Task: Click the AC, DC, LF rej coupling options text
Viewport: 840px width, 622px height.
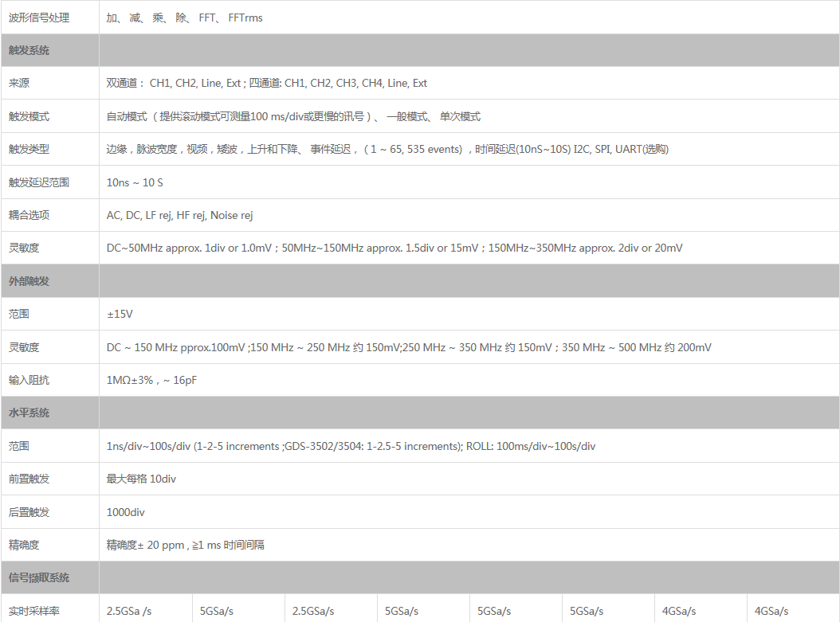Action: tap(179, 215)
